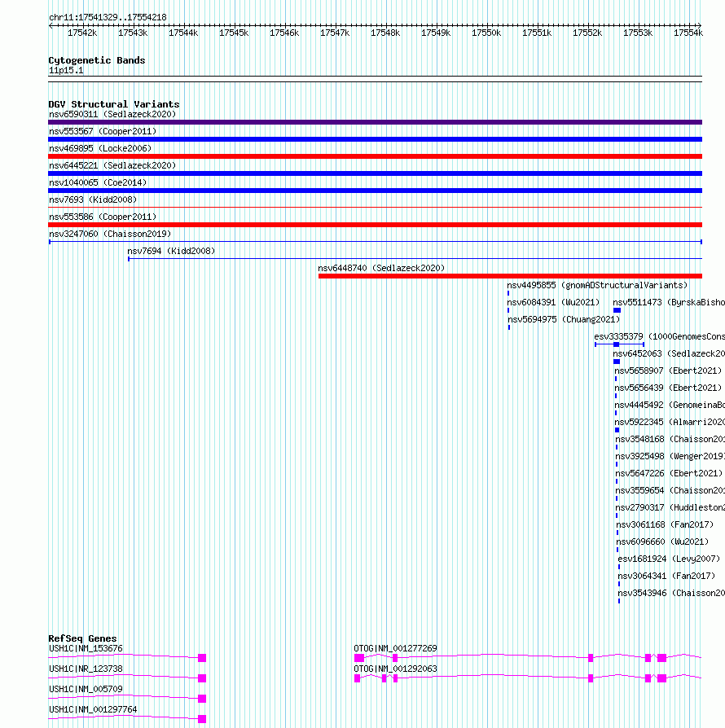Click the 17545k ruler tick label
The image size is (725, 728).
pos(234,33)
